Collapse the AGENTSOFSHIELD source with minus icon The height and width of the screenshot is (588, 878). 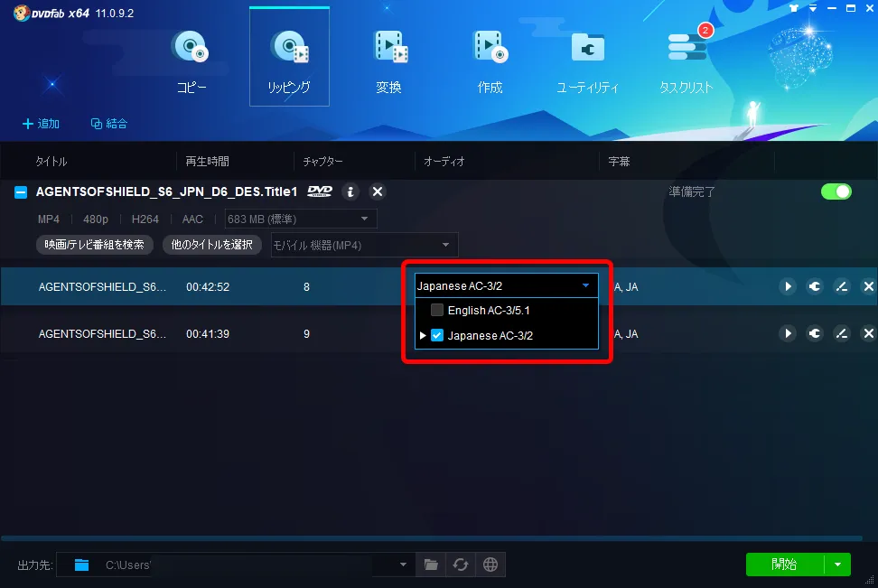coord(21,192)
